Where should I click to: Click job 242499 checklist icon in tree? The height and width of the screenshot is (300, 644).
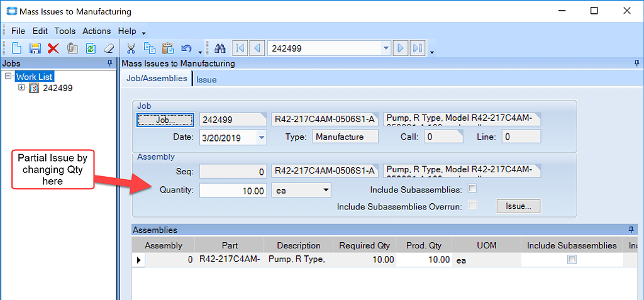(34, 88)
